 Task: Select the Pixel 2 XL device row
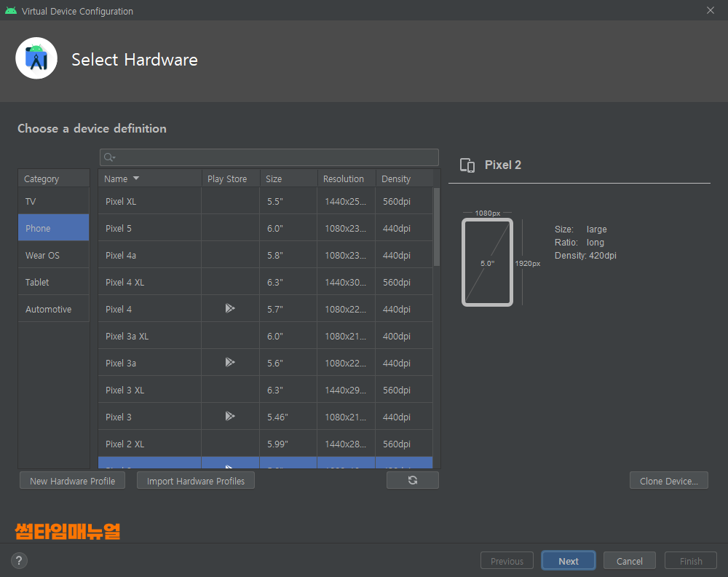[266, 444]
